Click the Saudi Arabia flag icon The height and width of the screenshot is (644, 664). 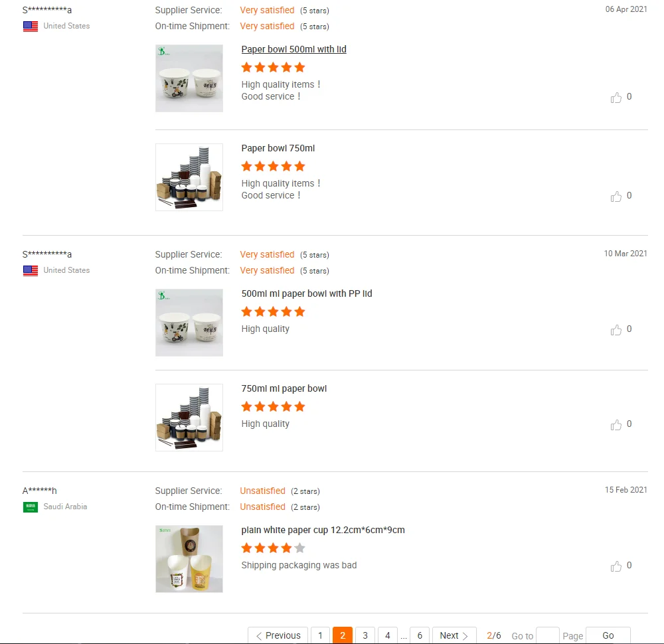pos(31,507)
